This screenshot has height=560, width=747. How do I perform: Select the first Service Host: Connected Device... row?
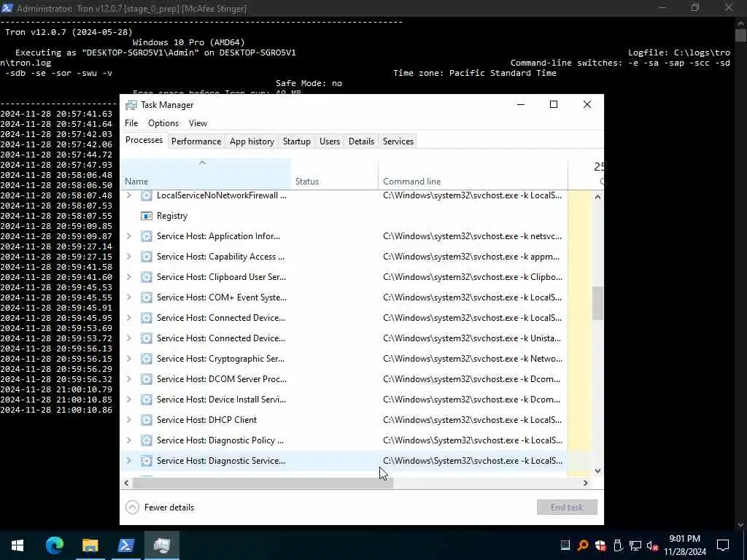pos(344,318)
